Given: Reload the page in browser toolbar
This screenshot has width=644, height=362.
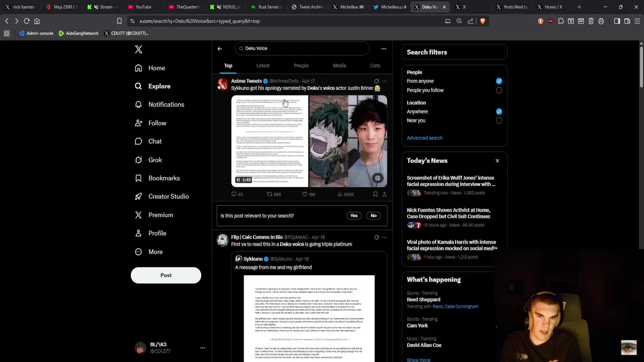Looking at the screenshot, I should (x=27, y=21).
